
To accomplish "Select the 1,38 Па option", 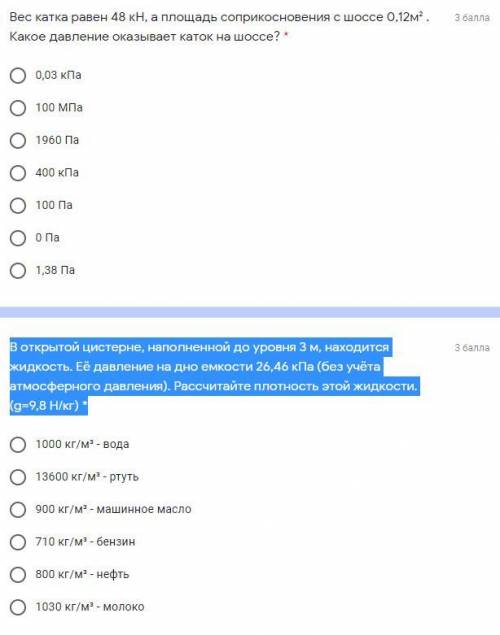I will point(18,271).
